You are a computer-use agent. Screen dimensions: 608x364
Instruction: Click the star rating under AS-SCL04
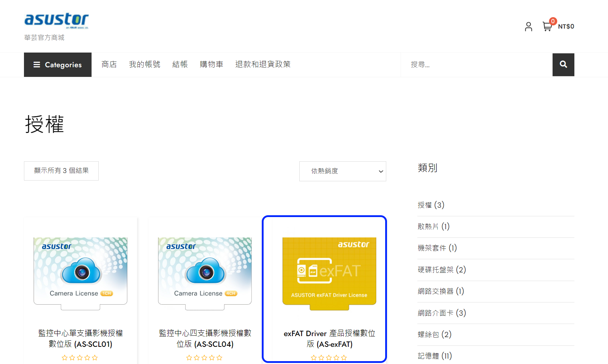coord(204,358)
